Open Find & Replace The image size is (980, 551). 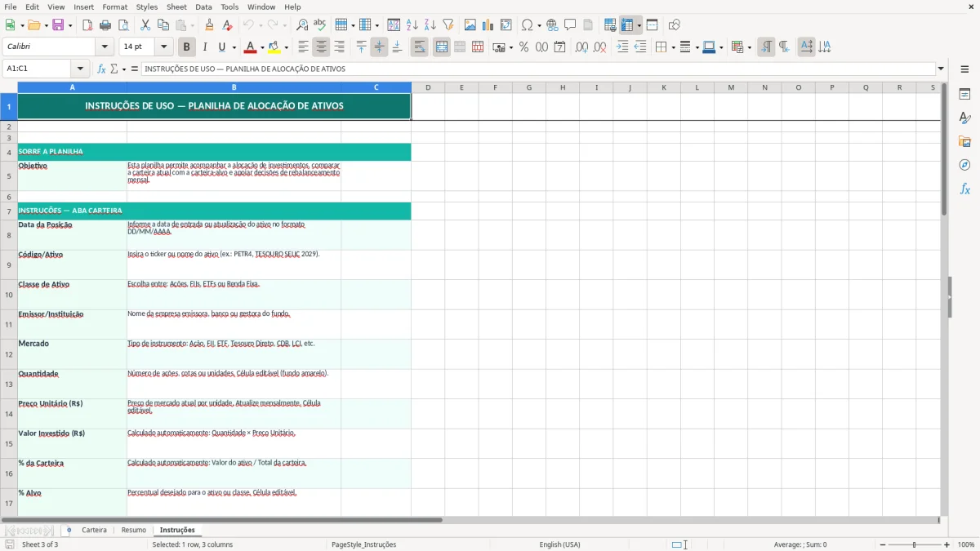click(302, 25)
